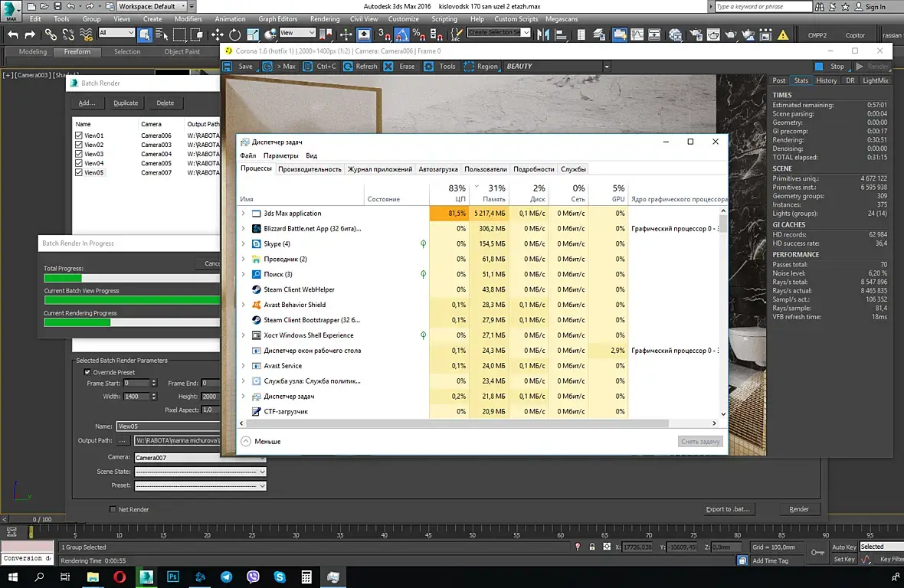The image size is (904, 588).
Task: Open Viber from the taskbar
Action: point(253,577)
